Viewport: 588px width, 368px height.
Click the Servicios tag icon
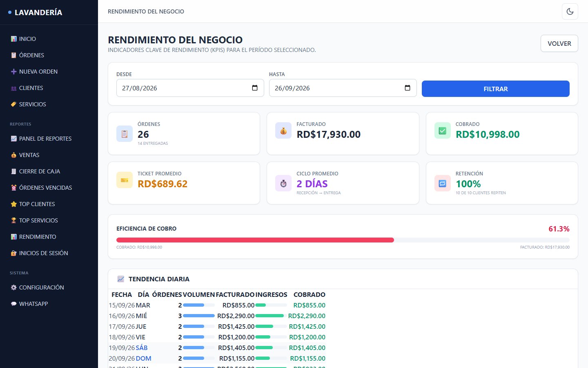(x=14, y=104)
